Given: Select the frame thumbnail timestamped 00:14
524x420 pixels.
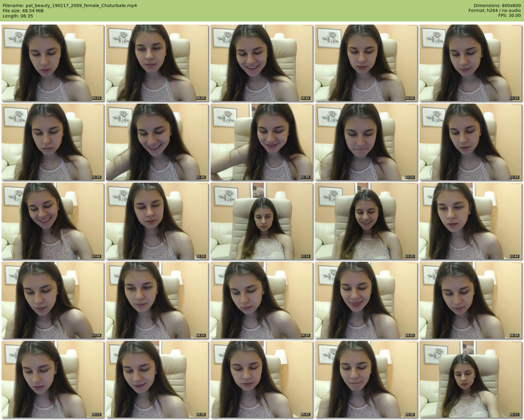Looking at the screenshot, I should pos(53,63).
